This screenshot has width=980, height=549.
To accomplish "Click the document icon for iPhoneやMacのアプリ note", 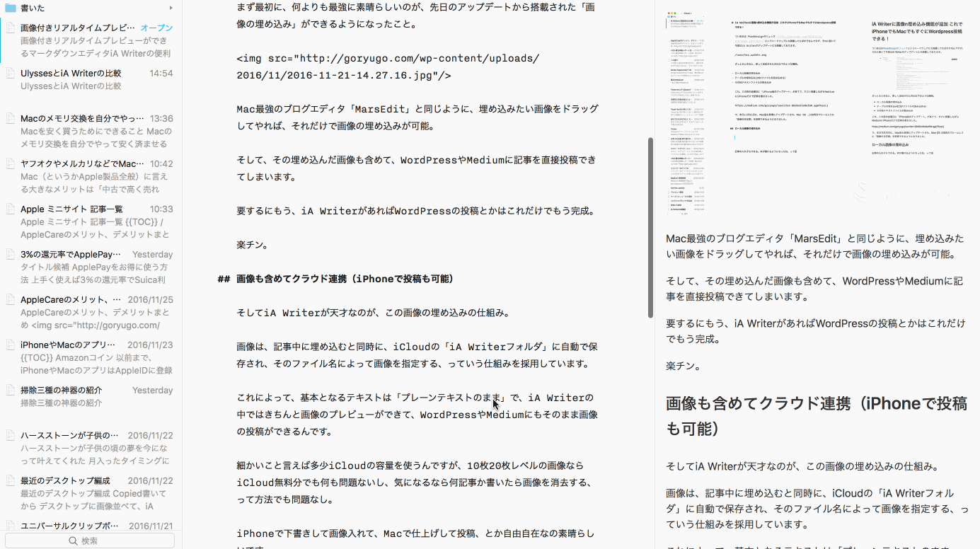I will pyautogui.click(x=10, y=345).
